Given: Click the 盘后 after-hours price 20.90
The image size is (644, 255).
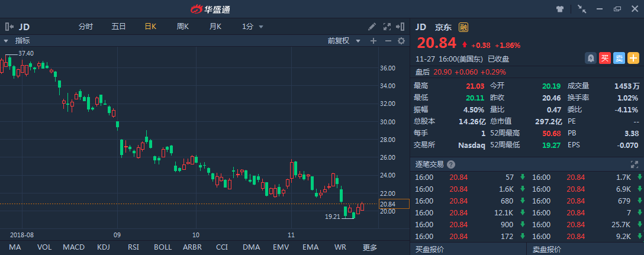Looking at the screenshot, I should 442,72.
